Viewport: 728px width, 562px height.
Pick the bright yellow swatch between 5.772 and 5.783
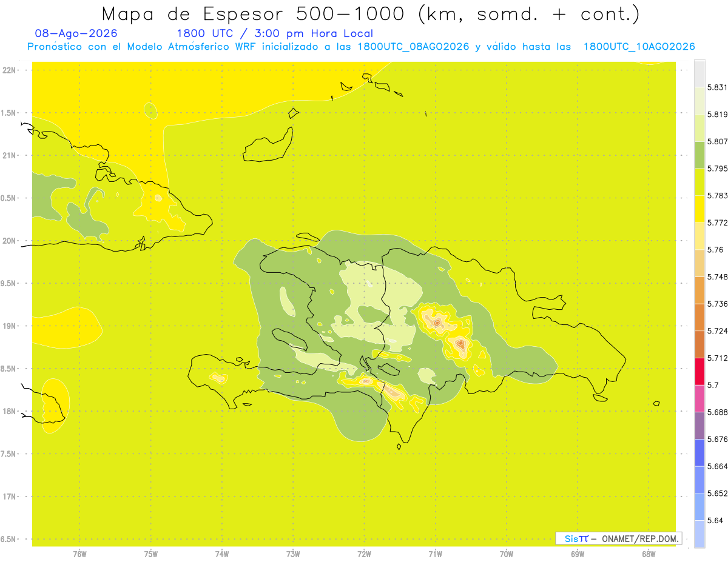[x=700, y=209]
